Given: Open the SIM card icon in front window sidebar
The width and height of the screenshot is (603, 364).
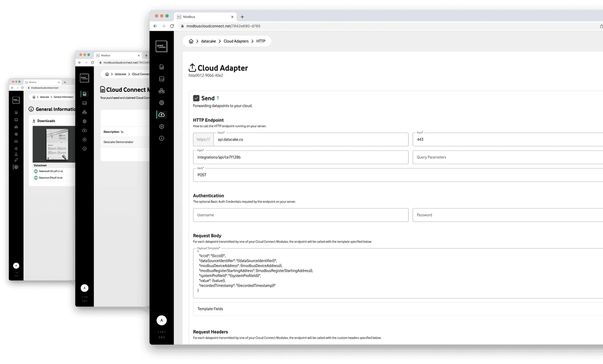Looking at the screenshot, I should (x=162, y=67).
